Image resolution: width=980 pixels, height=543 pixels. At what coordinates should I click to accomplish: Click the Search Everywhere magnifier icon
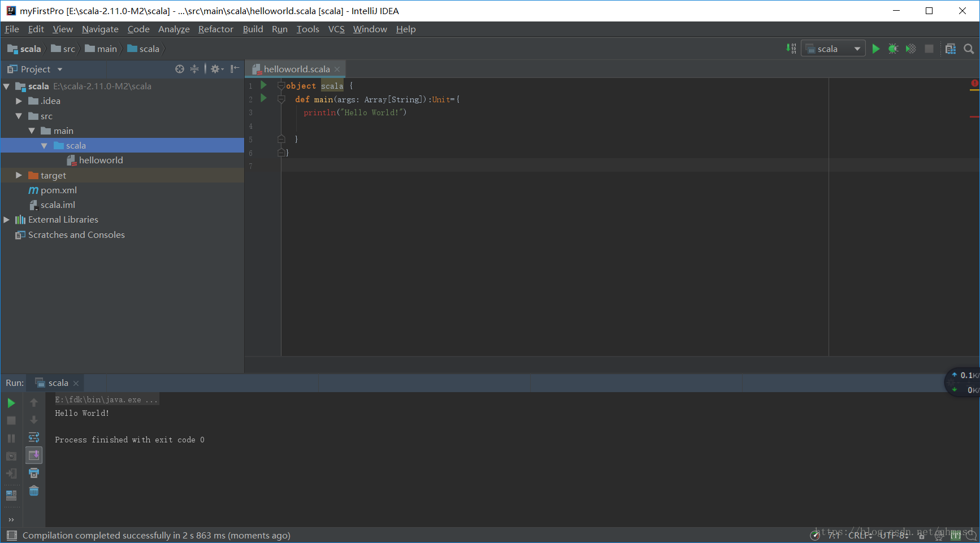pyautogui.click(x=969, y=49)
